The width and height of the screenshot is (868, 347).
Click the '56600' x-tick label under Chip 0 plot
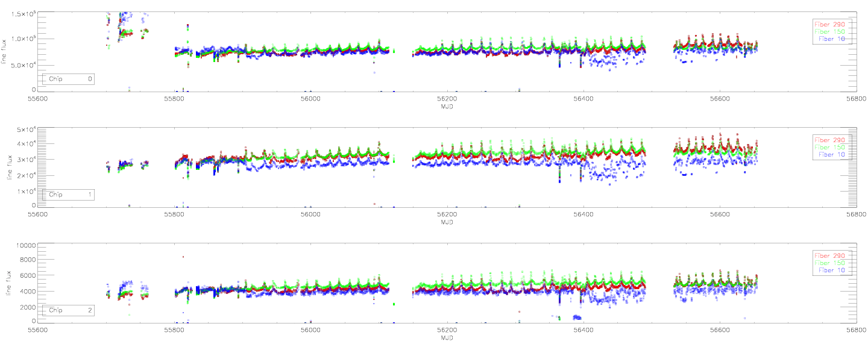[720, 99]
